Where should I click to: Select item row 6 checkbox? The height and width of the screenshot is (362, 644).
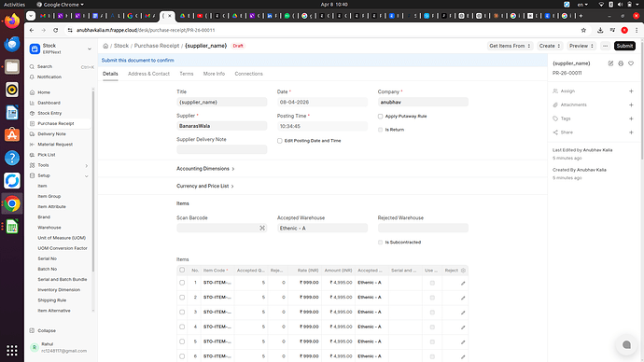point(182,356)
